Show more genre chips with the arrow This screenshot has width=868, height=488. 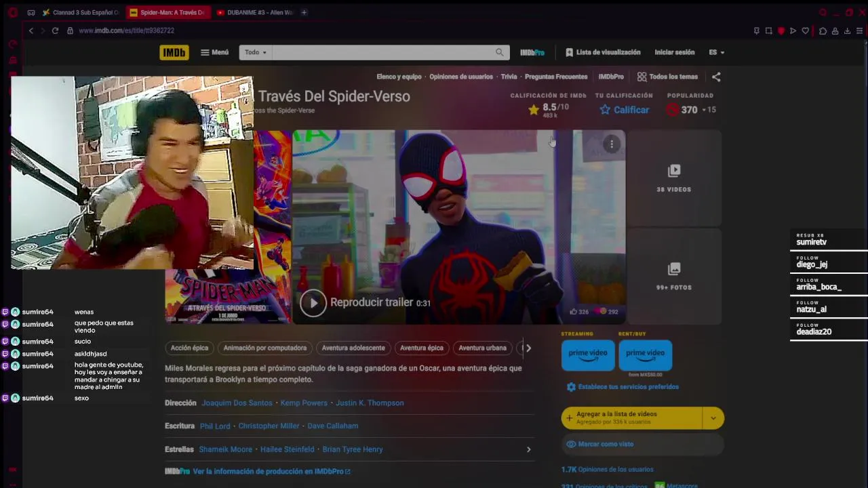click(x=528, y=348)
